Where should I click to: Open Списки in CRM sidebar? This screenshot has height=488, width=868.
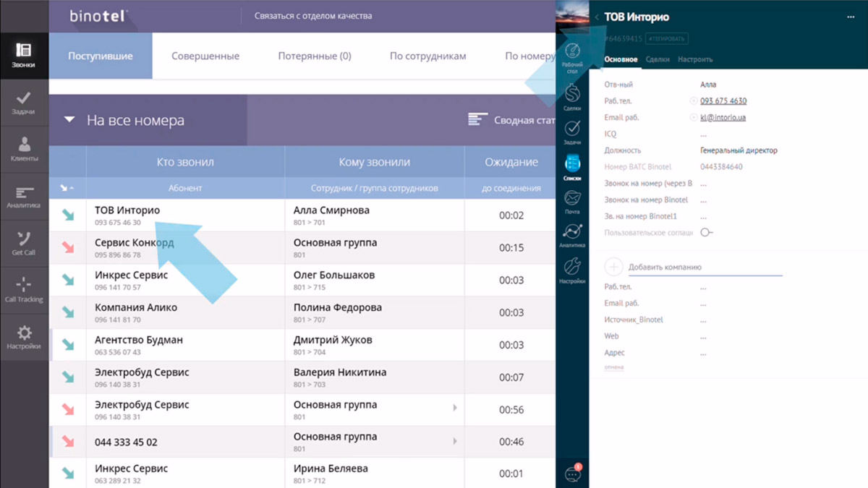(572, 167)
